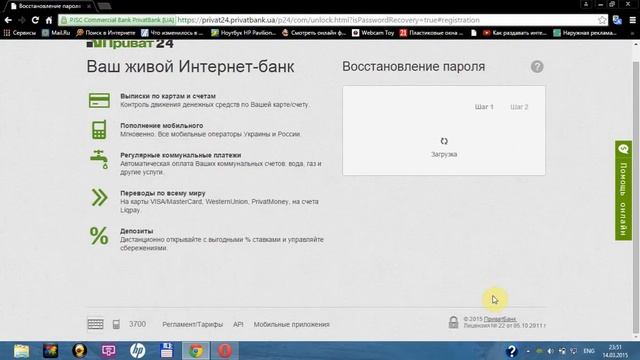The width and height of the screenshot is (640, 360).
Task: Click the Сервисы apps bookmark
Action: [x=20, y=33]
